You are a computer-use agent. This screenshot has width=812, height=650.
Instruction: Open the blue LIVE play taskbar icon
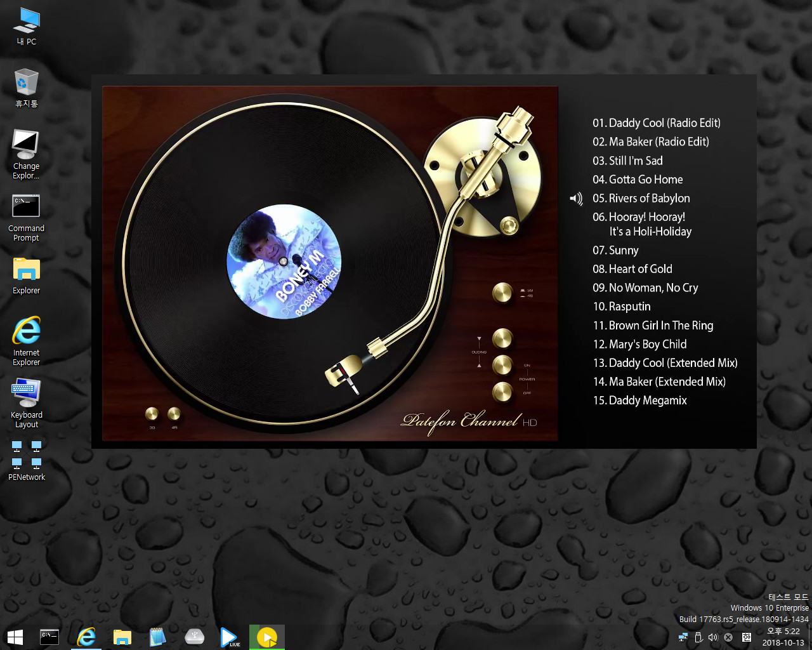[x=230, y=637]
